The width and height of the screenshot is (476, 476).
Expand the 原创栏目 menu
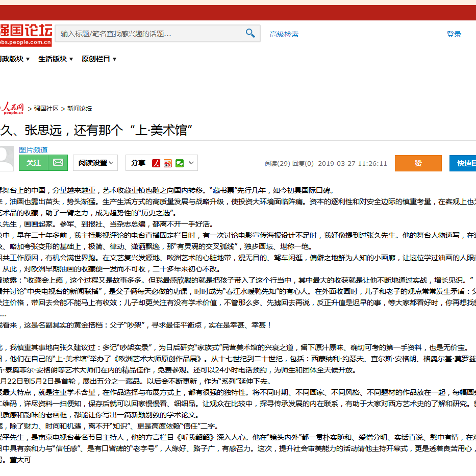pos(99,59)
